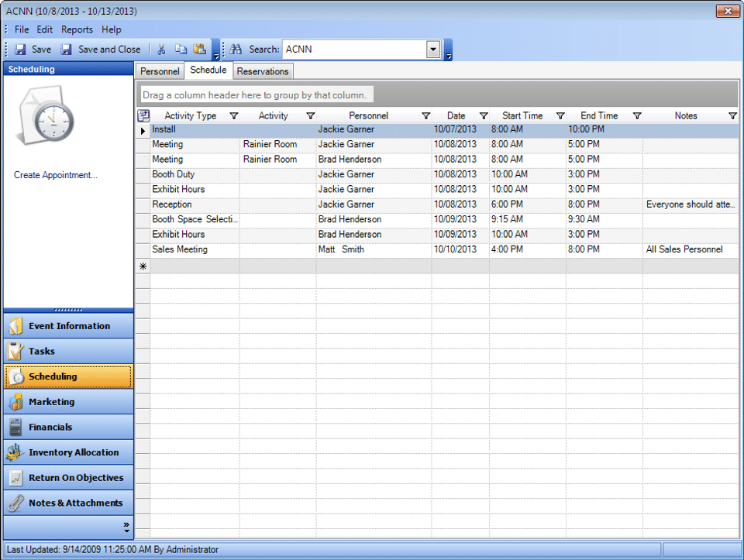Open the Financials section
The height and width of the screenshot is (560, 744).
68,428
